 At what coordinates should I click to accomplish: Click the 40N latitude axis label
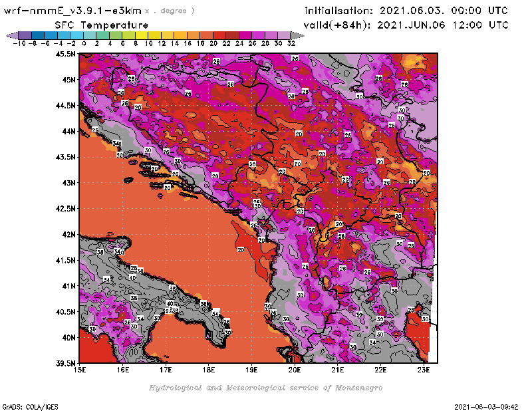tap(68, 338)
